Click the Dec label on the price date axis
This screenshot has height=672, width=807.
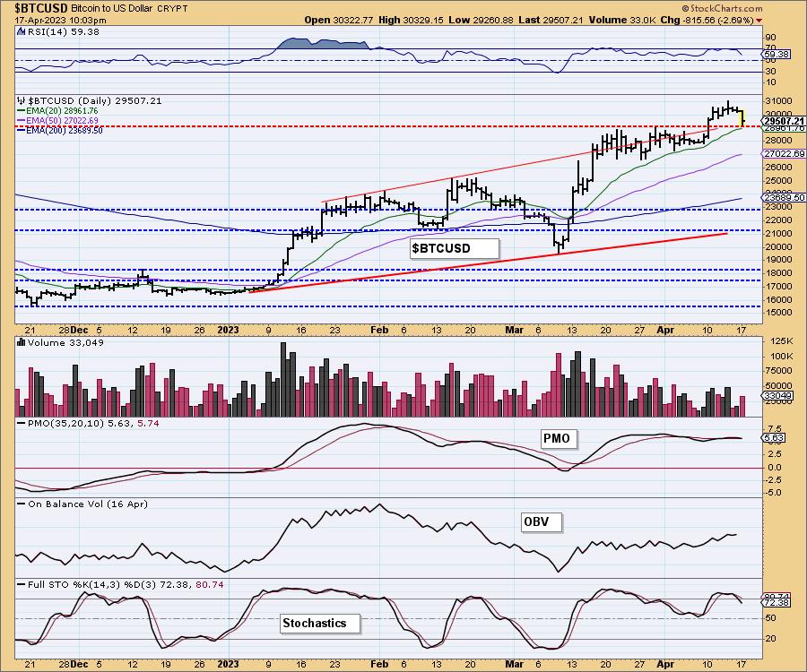click(x=79, y=330)
